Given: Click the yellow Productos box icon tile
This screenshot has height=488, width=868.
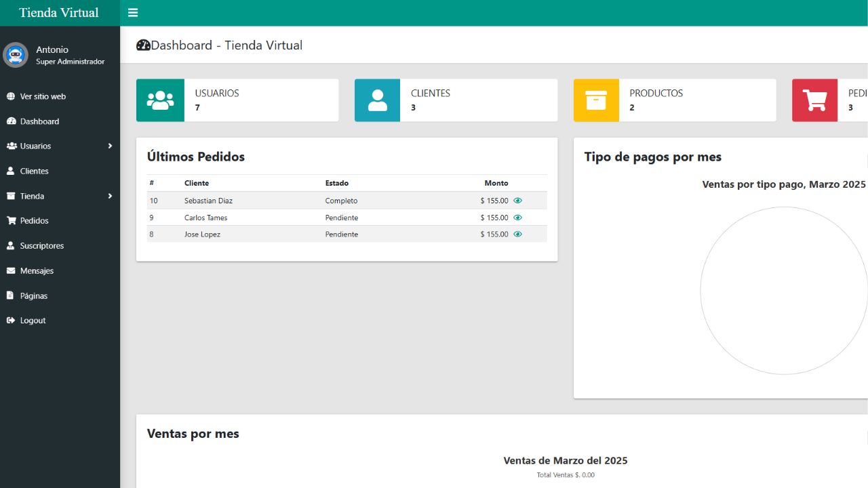Looking at the screenshot, I should (596, 100).
